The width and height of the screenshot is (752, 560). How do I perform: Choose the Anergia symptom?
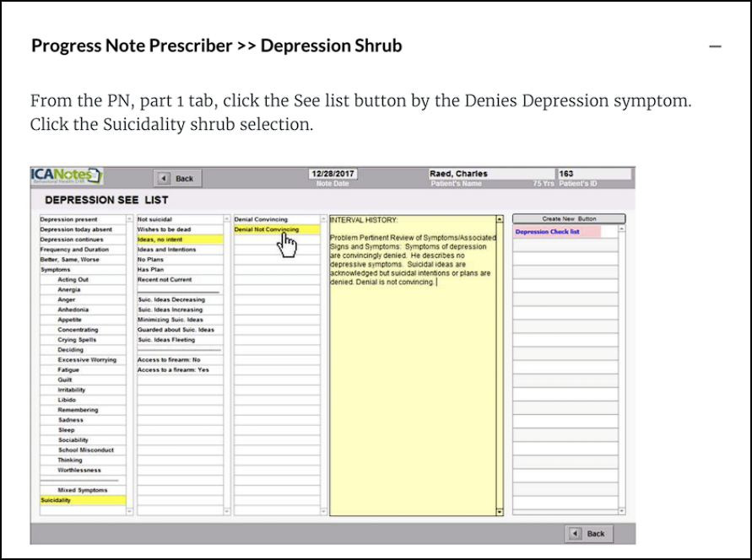83,290
